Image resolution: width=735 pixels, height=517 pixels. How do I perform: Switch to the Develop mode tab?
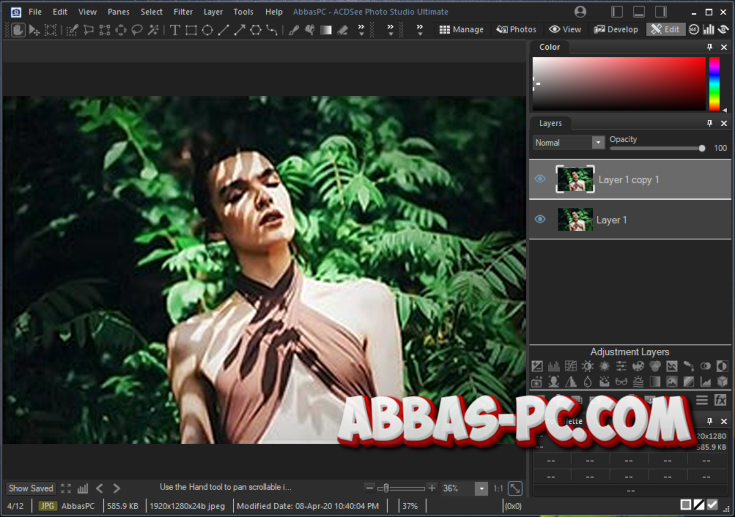[616, 30]
